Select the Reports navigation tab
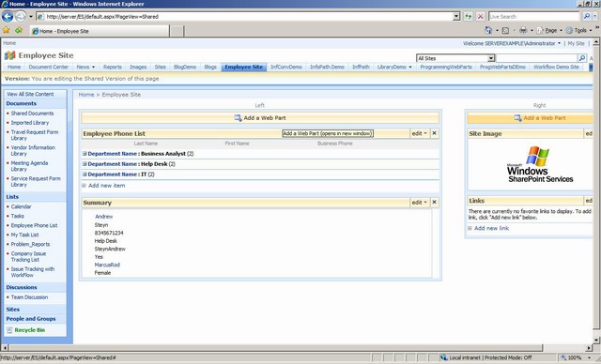Image resolution: width=601 pixels, height=364 pixels. coord(113,67)
